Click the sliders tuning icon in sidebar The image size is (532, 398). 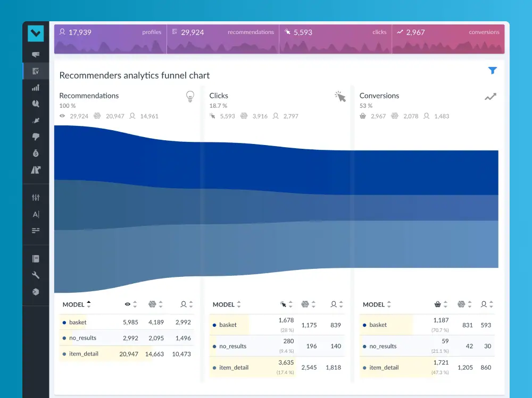coord(36,198)
